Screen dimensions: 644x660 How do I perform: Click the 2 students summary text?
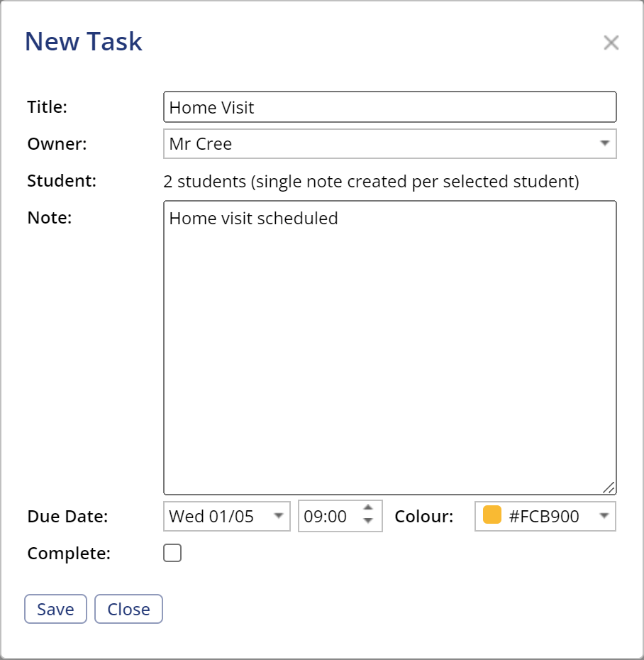pos(371,182)
